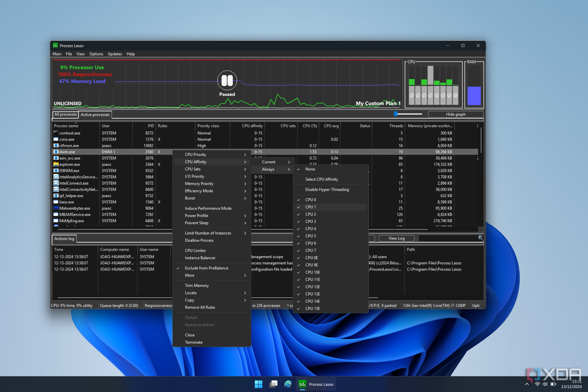Click the Malwarebytes.exe process icon
The width and height of the screenshot is (588, 392).
coord(56,208)
